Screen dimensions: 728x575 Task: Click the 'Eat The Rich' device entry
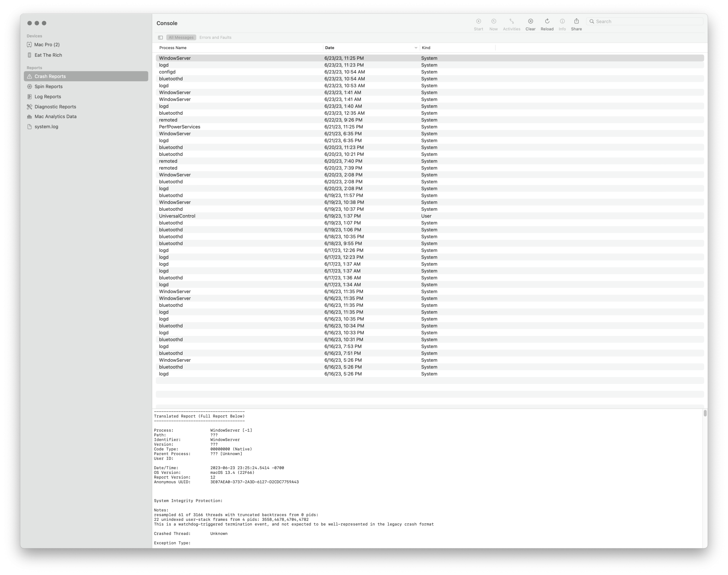(48, 55)
